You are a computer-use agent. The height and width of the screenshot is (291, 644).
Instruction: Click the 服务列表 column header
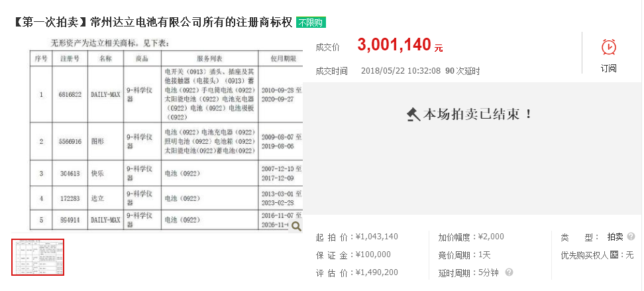coord(209,58)
